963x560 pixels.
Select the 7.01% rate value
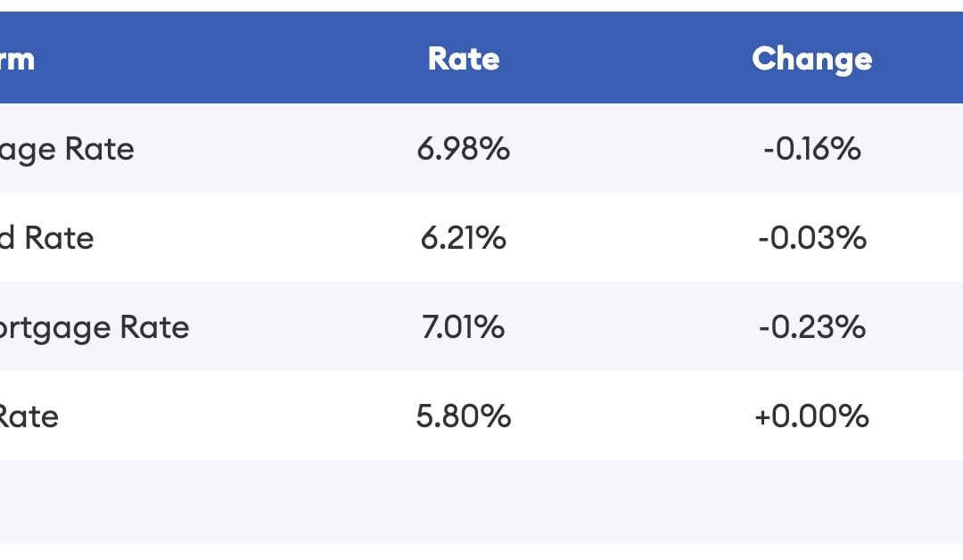point(464,326)
